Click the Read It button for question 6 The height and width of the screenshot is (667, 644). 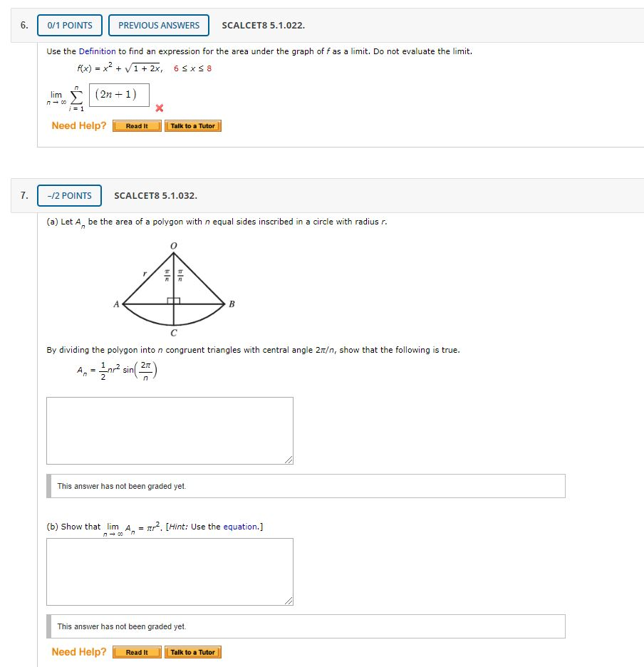136,125
